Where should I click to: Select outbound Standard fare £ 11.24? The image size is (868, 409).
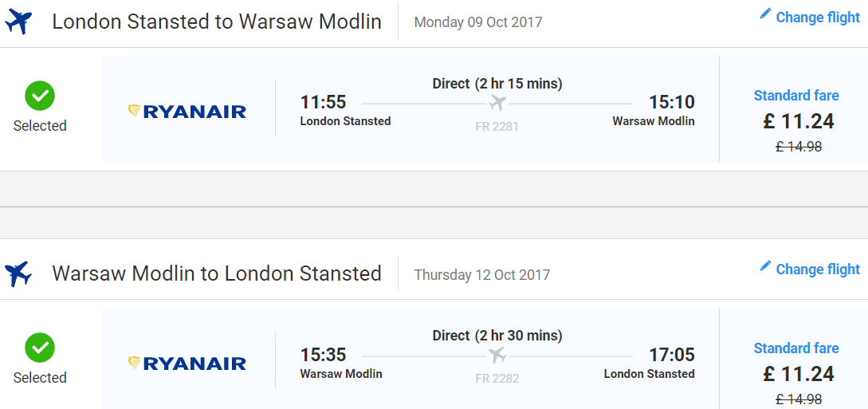coord(798,120)
